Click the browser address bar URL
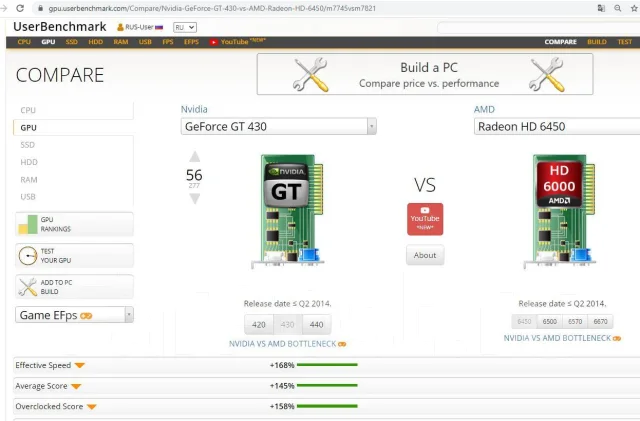Screen dimensions: 640x421 (x=212, y=8)
